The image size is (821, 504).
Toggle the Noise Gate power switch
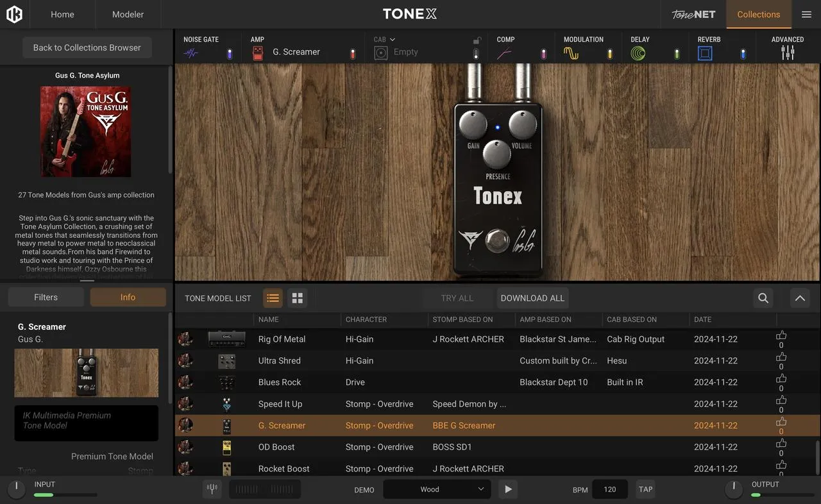(230, 54)
